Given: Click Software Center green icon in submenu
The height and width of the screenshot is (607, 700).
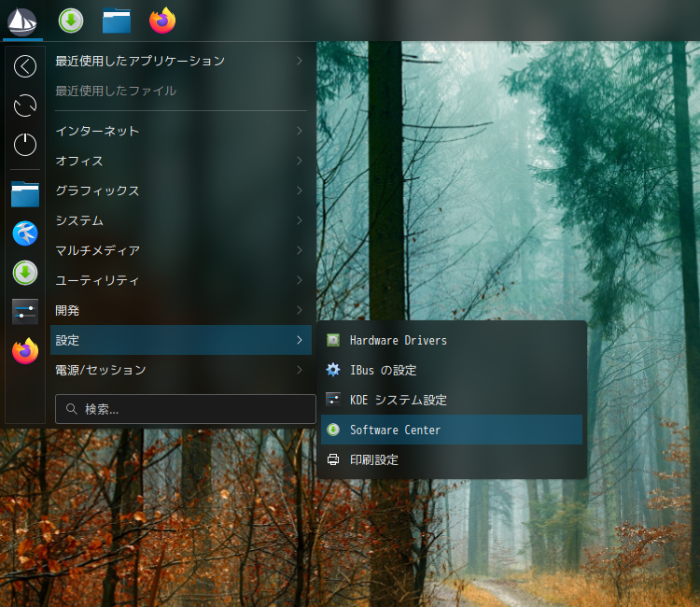Looking at the screenshot, I should coord(333,430).
